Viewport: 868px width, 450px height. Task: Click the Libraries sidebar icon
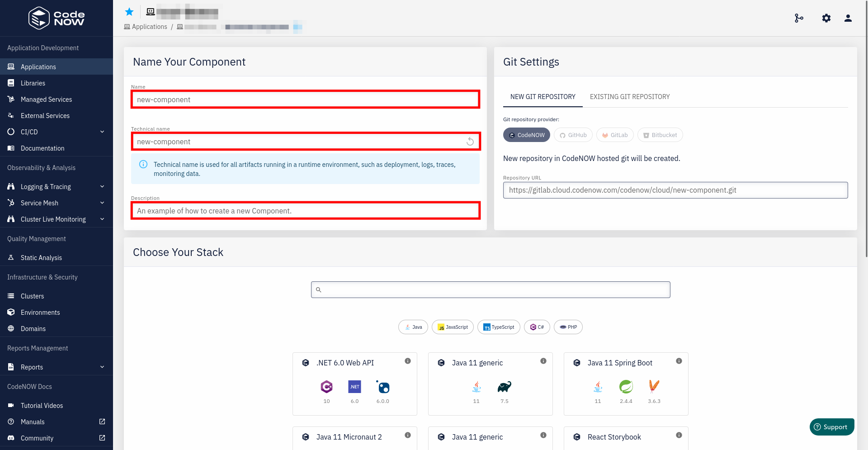click(x=11, y=83)
